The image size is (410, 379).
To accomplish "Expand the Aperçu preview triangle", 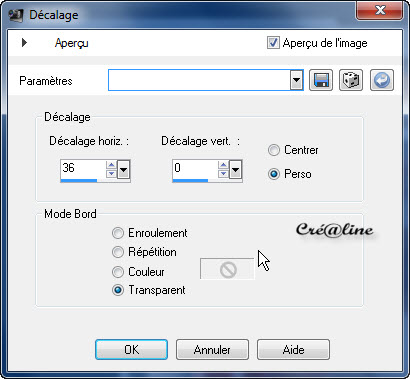I will tap(24, 43).
